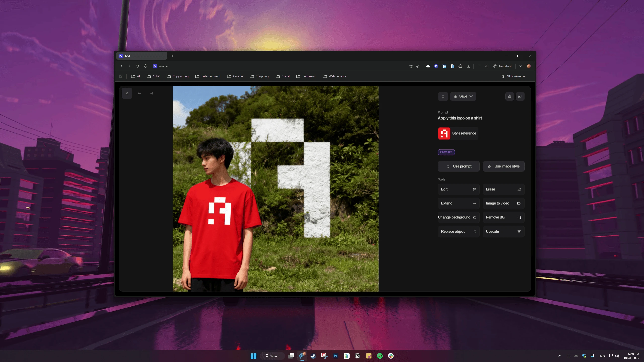644x362 pixels.
Task: Open the Tech news bookmarks folder
Action: [306, 76]
